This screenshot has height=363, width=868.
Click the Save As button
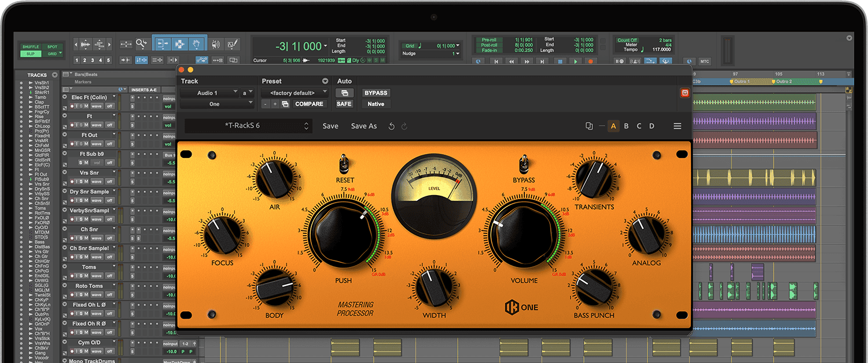pyautogui.click(x=363, y=126)
